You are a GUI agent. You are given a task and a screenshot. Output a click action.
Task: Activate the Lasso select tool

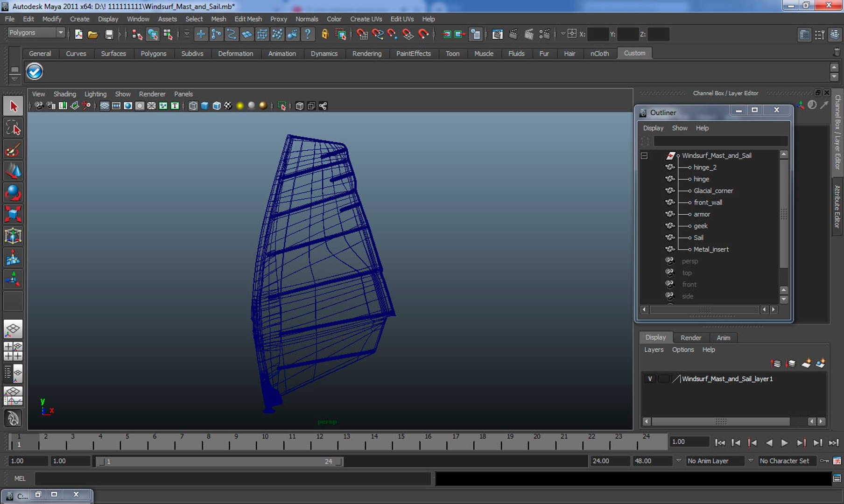pos(13,128)
